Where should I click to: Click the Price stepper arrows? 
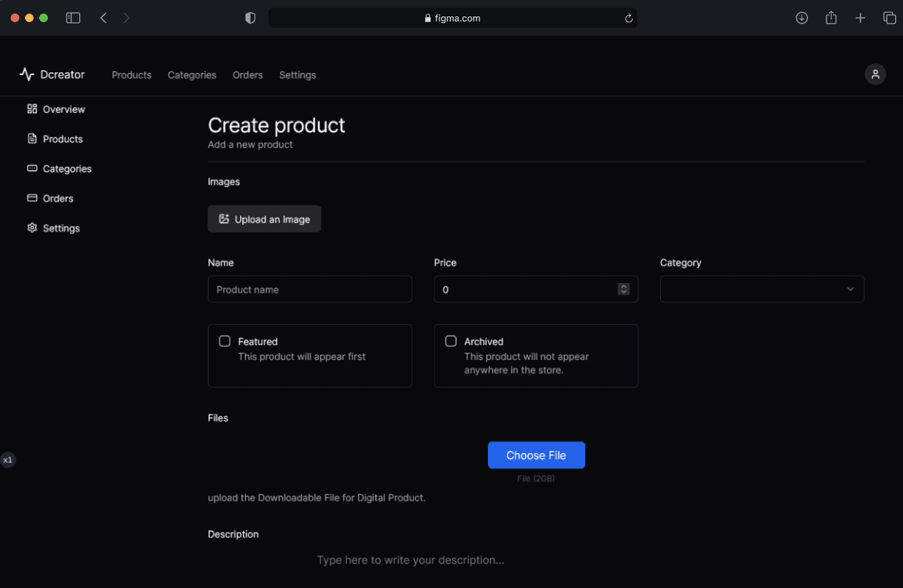tap(624, 289)
